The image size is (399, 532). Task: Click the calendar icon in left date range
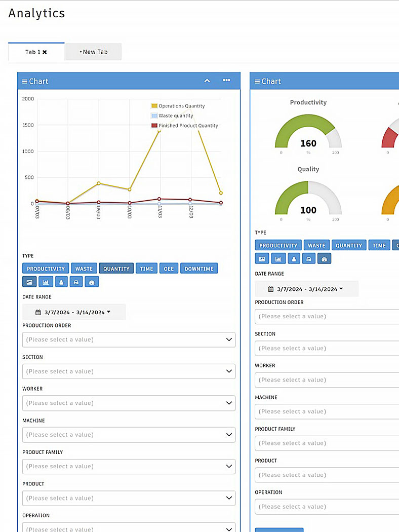38,312
